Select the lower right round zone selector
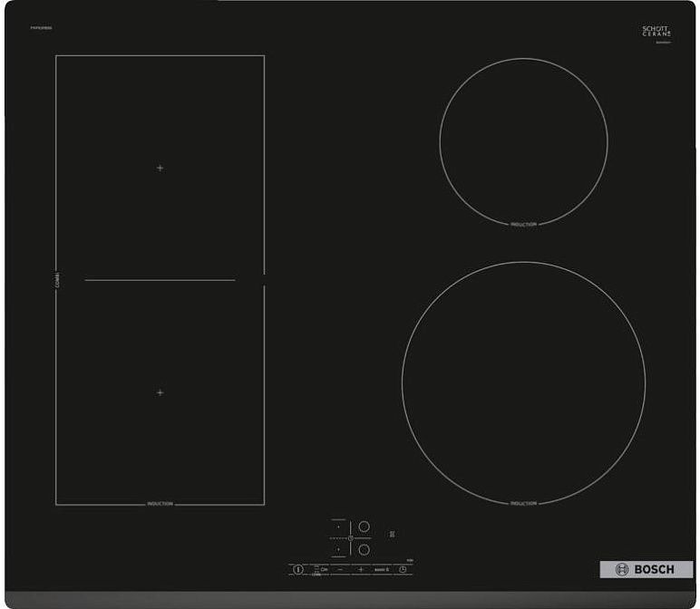Viewport: 700px width, 609px height. [x=364, y=549]
